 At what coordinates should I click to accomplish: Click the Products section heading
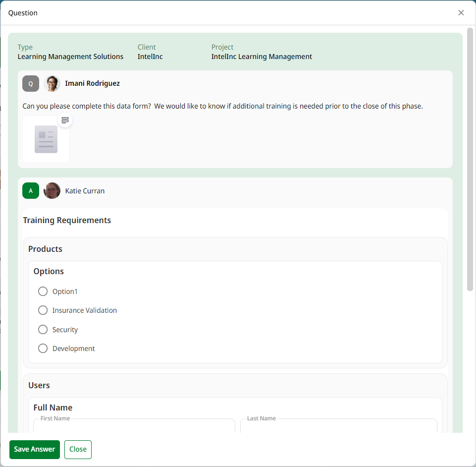coord(45,249)
